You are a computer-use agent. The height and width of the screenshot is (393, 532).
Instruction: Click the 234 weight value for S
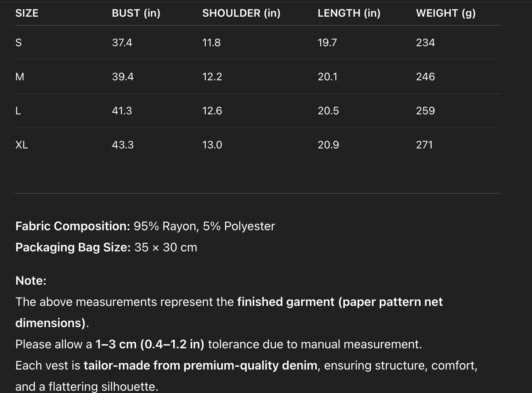click(425, 43)
